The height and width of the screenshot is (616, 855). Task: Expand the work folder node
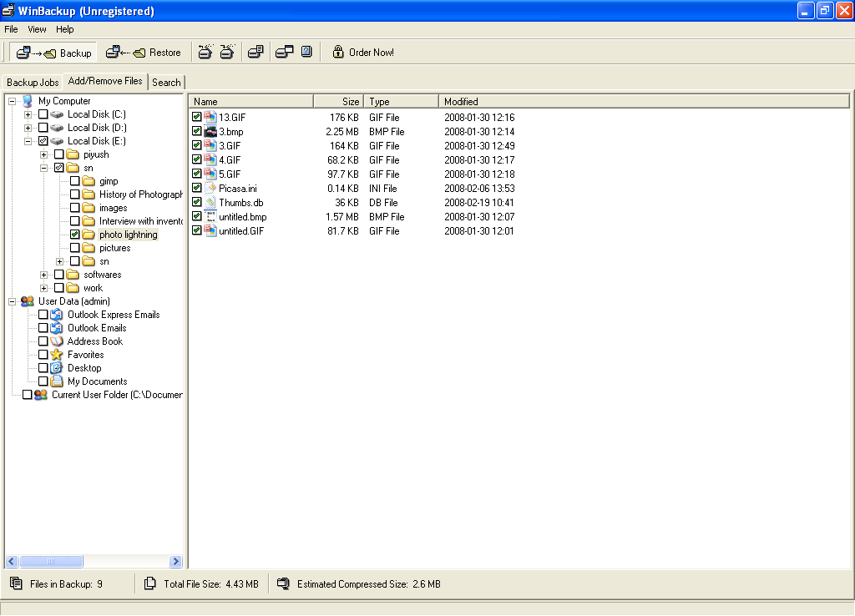43,288
